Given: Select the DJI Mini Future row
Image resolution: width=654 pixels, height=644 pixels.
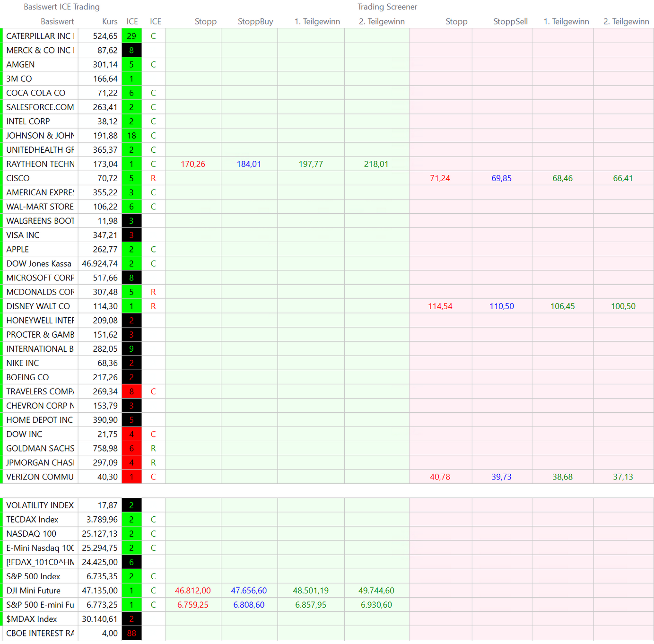Looking at the screenshot, I should click(x=33, y=591).
